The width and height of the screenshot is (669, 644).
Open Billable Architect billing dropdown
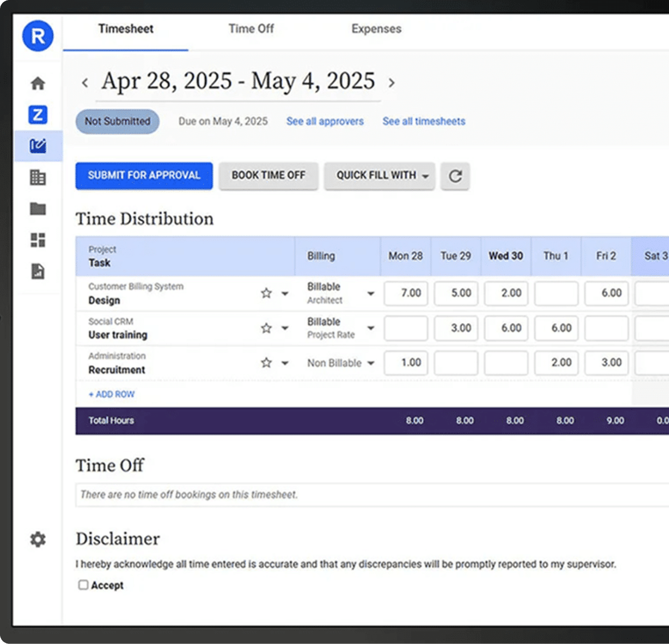pyautogui.click(x=340, y=293)
